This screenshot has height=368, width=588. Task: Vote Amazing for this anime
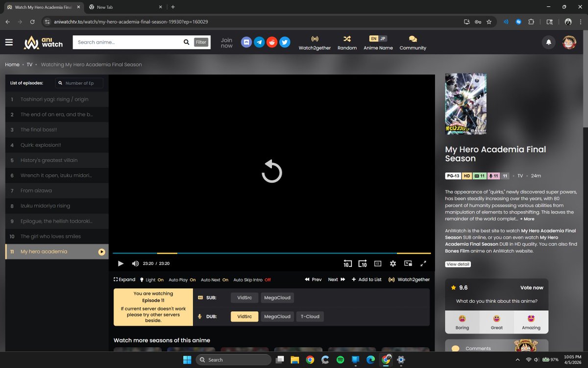coord(531,322)
